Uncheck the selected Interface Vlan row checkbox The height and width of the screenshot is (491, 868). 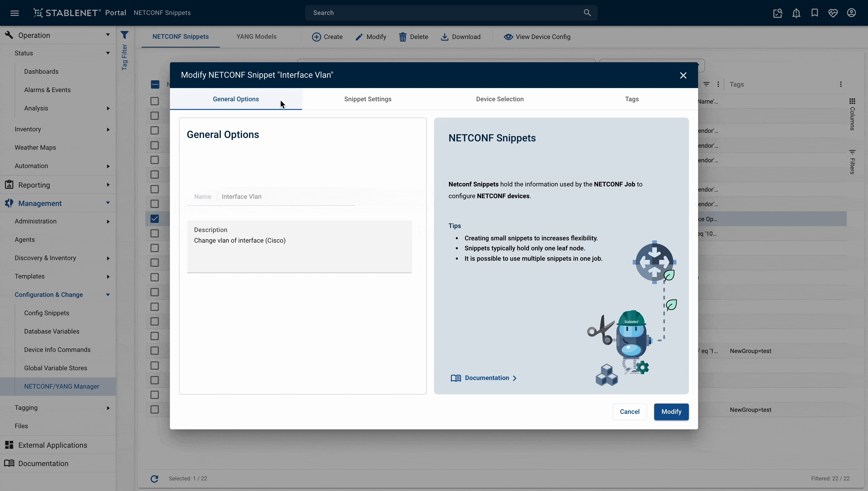(154, 219)
